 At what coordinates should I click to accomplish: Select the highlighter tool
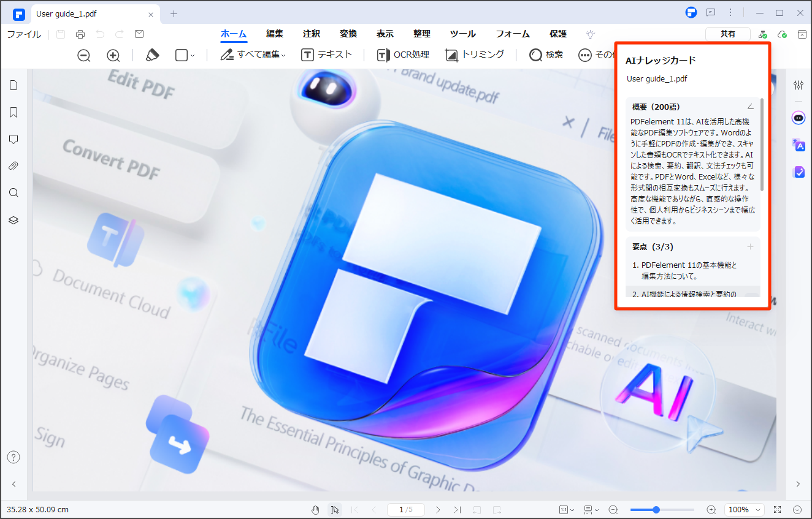tap(152, 55)
